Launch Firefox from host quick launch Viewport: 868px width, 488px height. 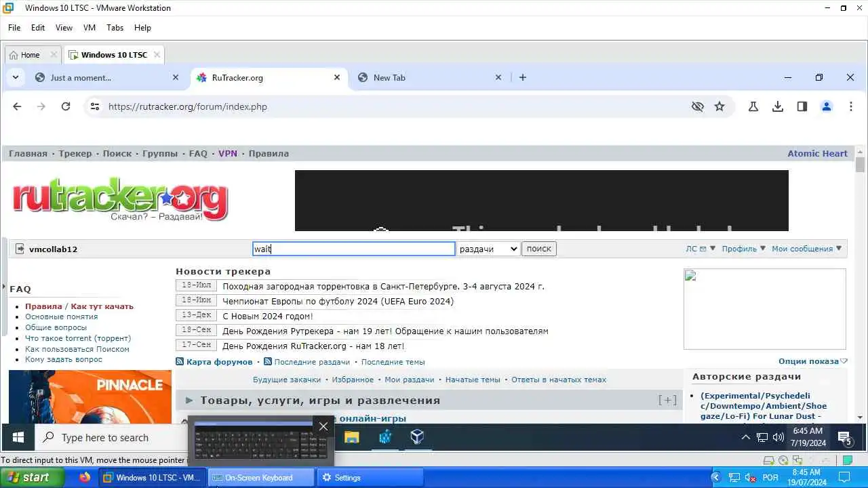point(85,477)
